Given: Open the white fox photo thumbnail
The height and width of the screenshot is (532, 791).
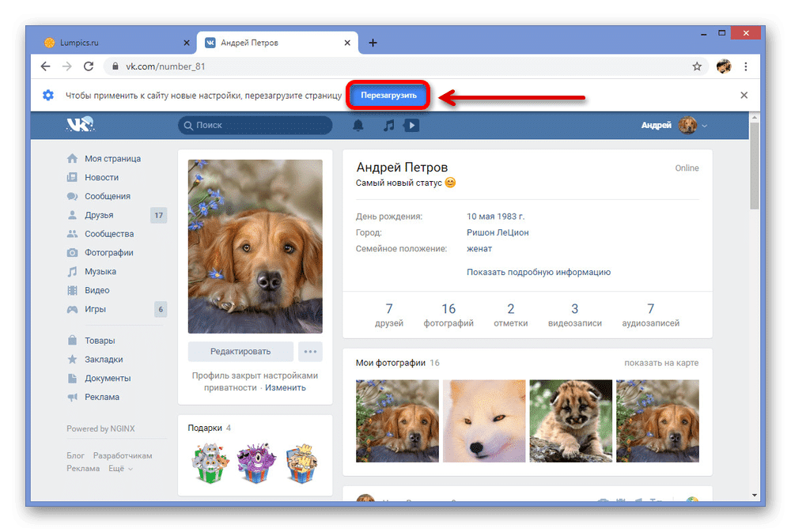Looking at the screenshot, I should 484,421.
